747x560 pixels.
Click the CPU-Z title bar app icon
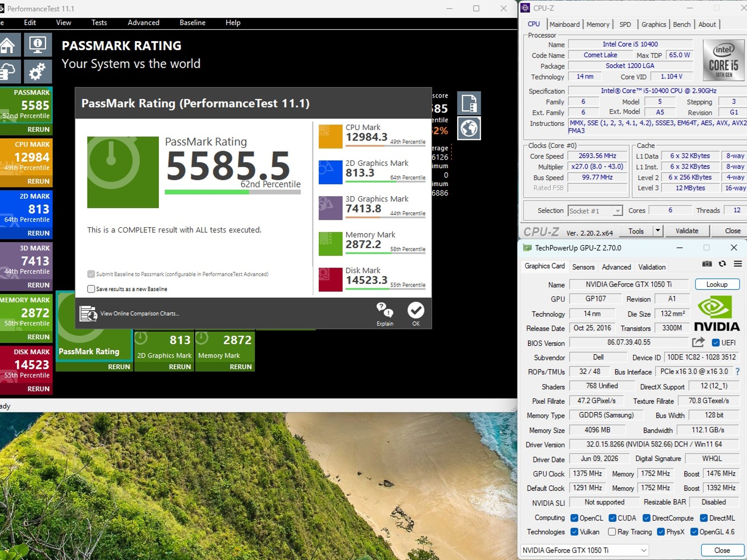click(525, 8)
